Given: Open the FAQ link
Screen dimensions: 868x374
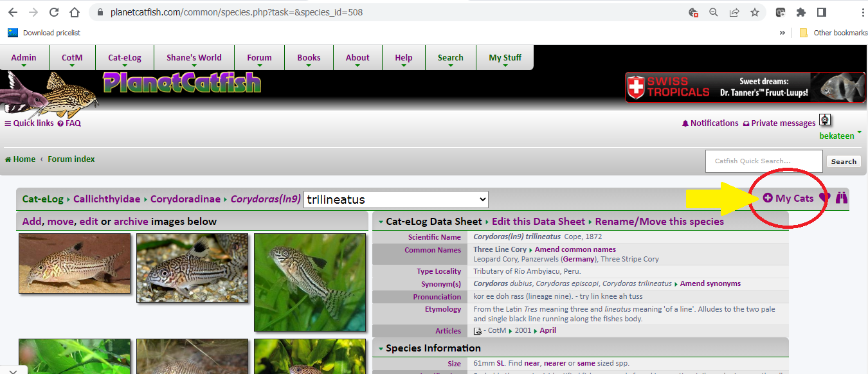Looking at the screenshot, I should [69, 123].
